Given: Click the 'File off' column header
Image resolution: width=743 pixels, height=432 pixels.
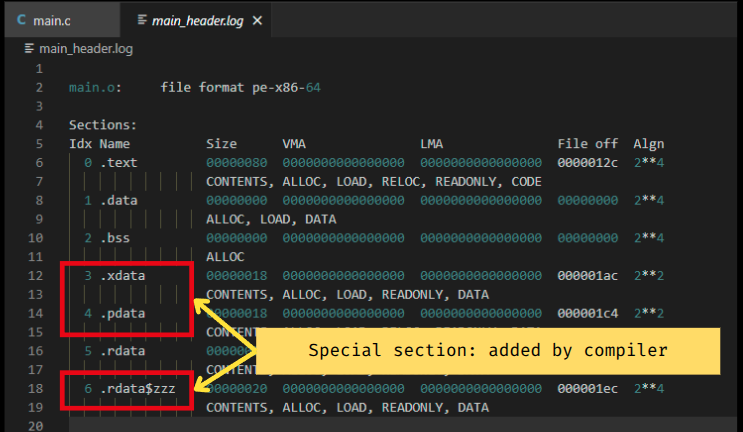Looking at the screenshot, I should click(x=587, y=144).
